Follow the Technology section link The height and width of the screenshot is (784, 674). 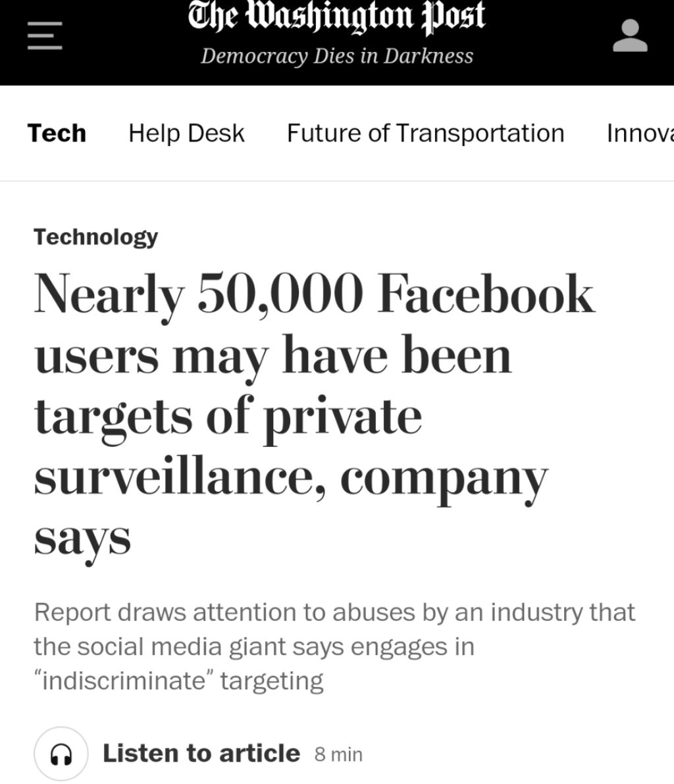coord(95,236)
